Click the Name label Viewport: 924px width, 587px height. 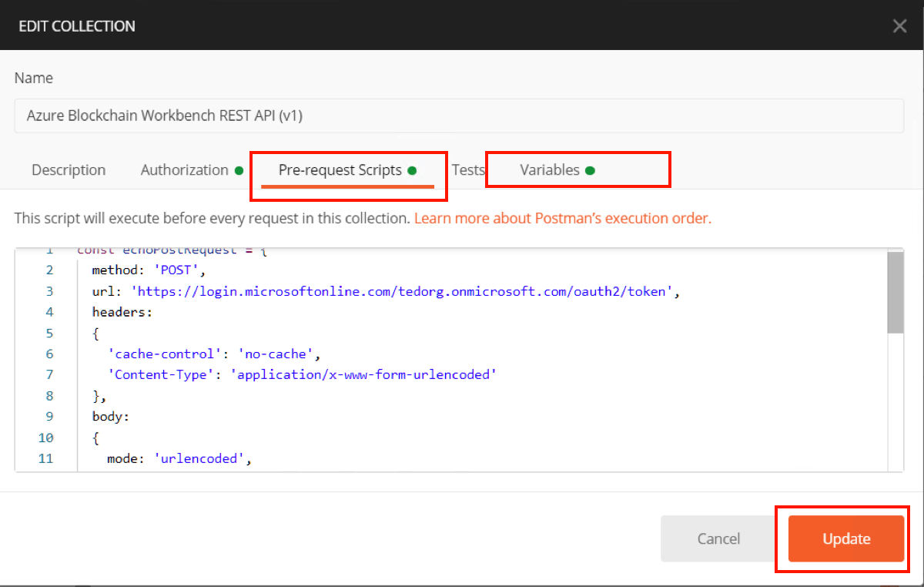coord(34,78)
